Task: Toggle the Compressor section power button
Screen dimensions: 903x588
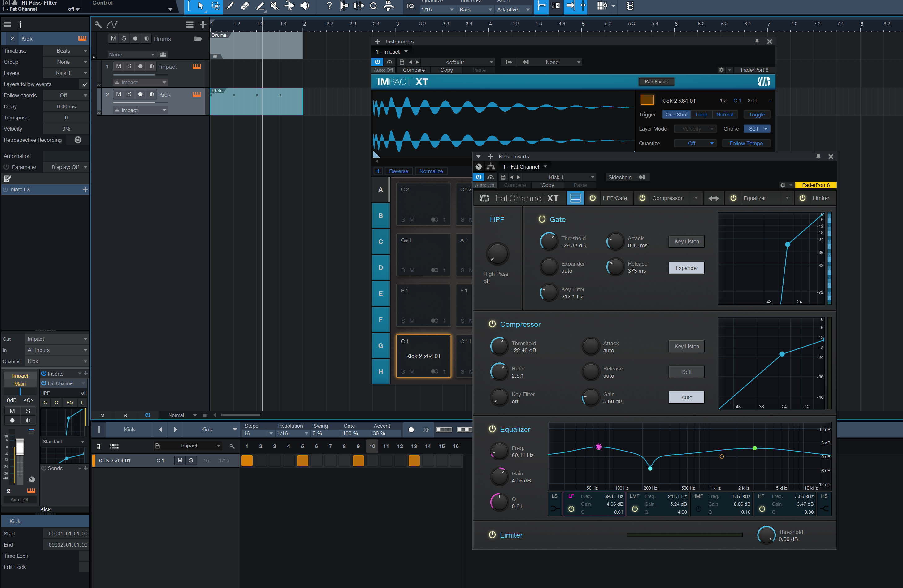Action: [x=492, y=324]
